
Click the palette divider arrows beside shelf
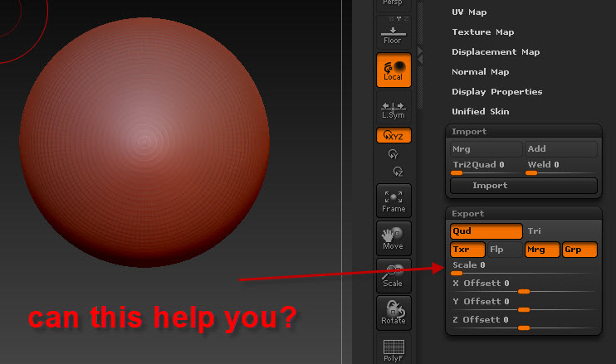[x=420, y=56]
